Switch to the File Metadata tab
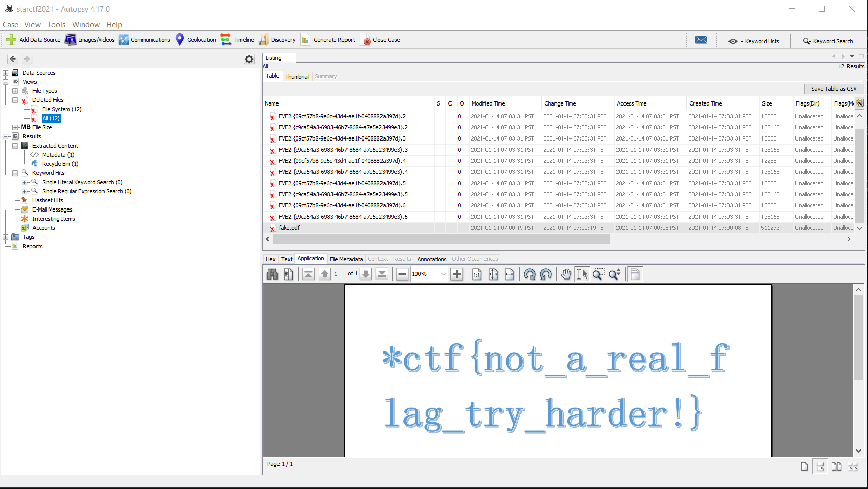868x489 pixels. click(346, 259)
